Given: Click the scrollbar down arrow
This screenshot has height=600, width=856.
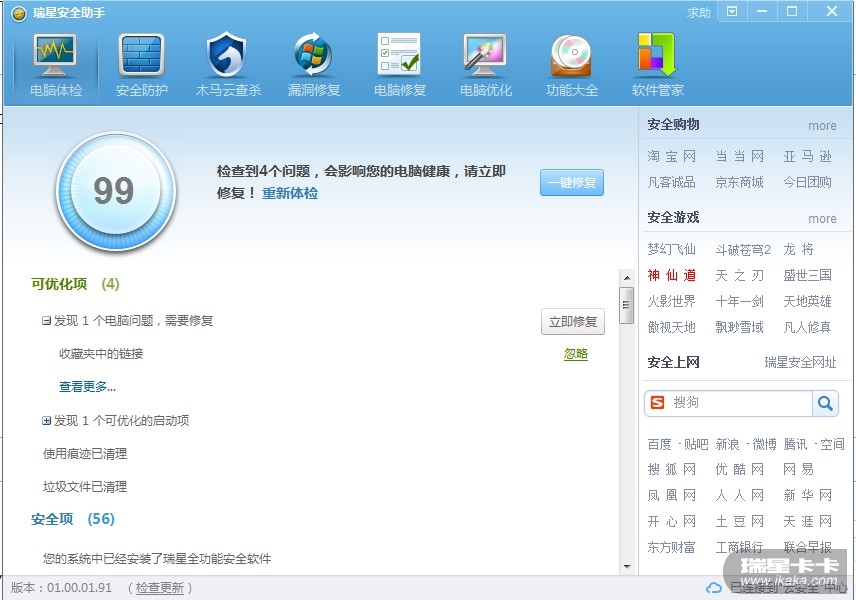Looking at the screenshot, I should [627, 567].
